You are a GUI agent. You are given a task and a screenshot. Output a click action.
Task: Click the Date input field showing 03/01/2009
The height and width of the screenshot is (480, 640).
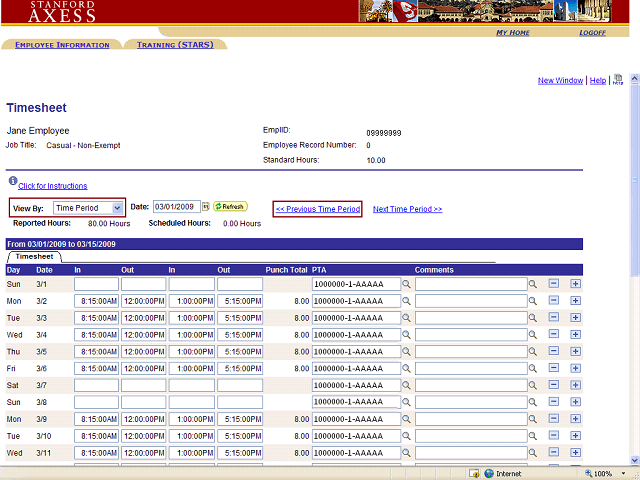(x=176, y=207)
